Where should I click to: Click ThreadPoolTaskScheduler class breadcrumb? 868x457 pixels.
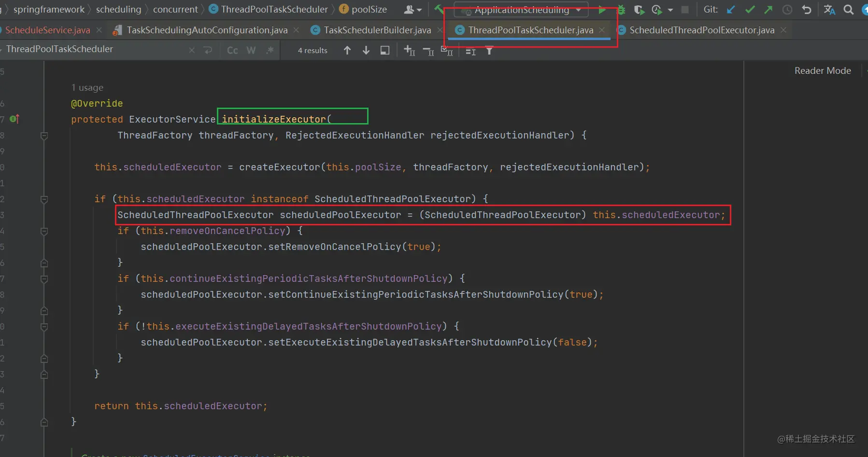point(269,9)
